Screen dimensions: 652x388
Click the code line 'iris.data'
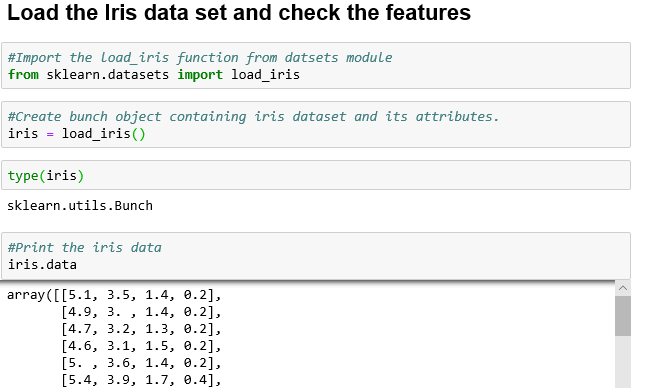click(42, 265)
